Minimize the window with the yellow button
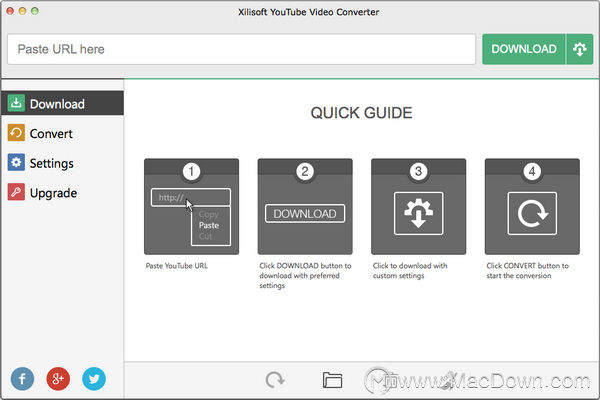This screenshot has width=600, height=400. [x=23, y=11]
